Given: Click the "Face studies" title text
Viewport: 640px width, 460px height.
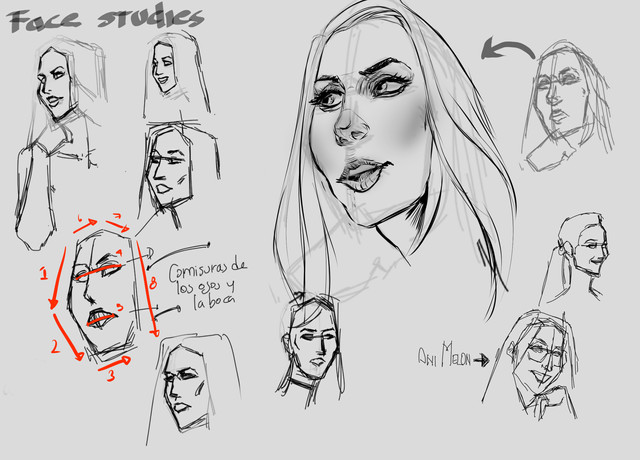Looking at the screenshot, I should [105, 19].
